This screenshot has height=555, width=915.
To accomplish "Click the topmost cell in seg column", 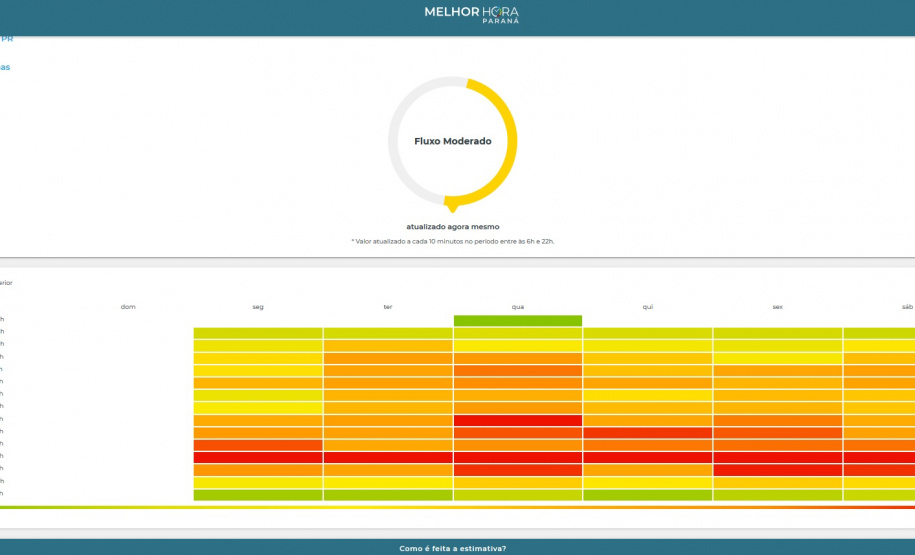I will (x=258, y=333).
